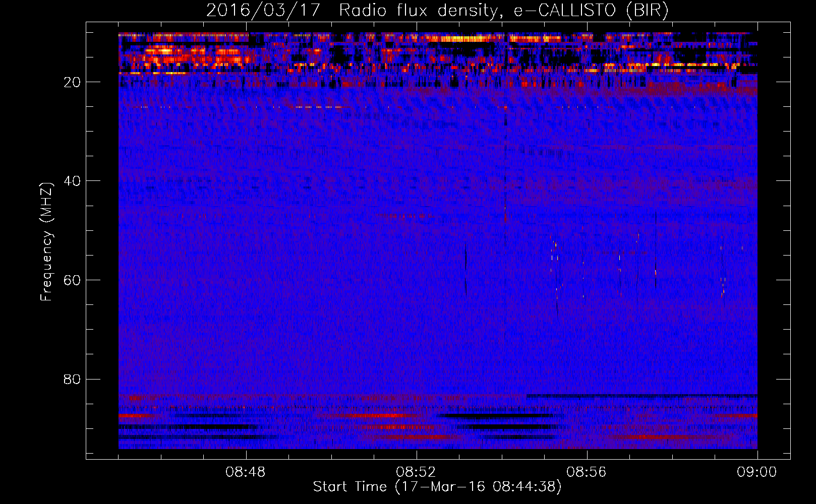Image resolution: width=816 pixels, height=504 pixels.
Task: Click the 08:48 time tick label
Action: pos(246,472)
